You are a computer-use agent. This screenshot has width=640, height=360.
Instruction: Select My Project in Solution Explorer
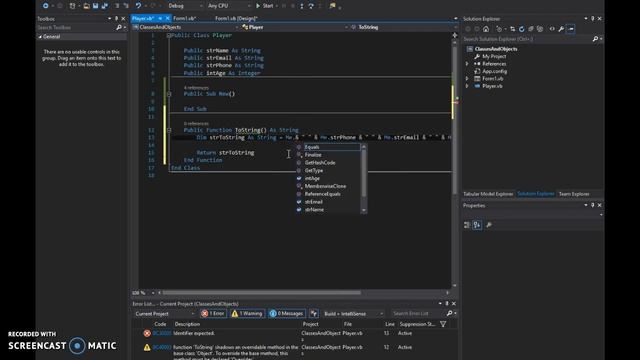pos(494,56)
